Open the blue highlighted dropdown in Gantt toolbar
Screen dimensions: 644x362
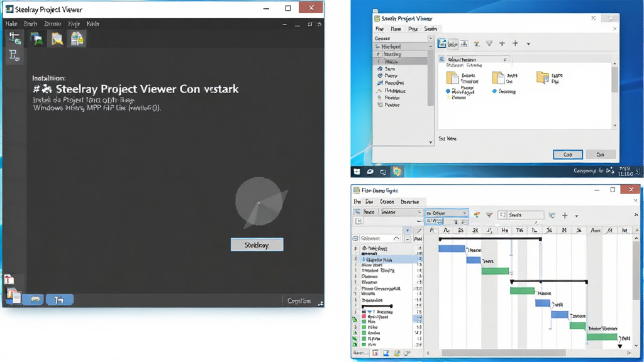447,213
